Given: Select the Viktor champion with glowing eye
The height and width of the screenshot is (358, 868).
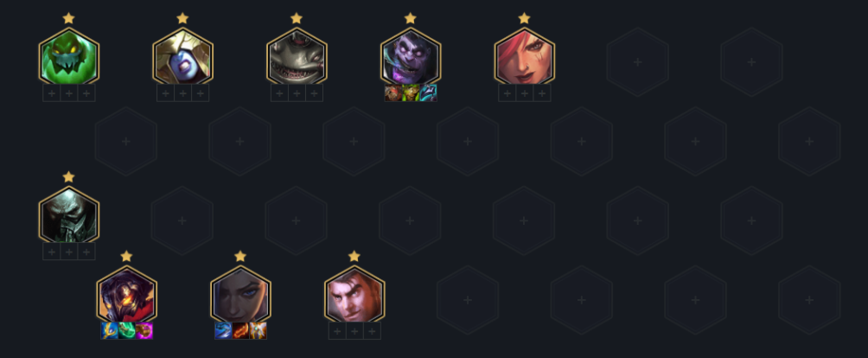Looking at the screenshot, I should click(126, 296).
